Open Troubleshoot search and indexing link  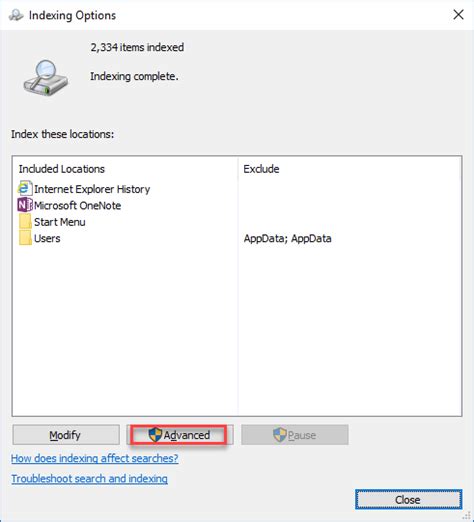(x=89, y=479)
